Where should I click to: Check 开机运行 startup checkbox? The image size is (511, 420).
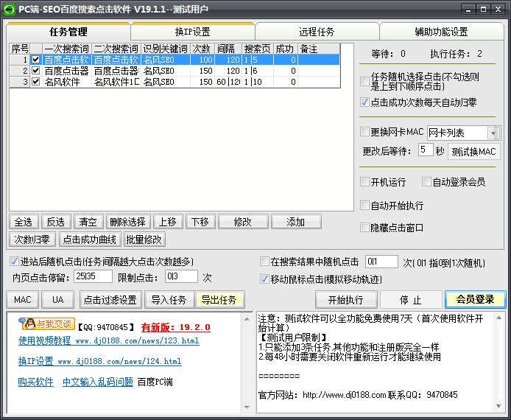364,182
